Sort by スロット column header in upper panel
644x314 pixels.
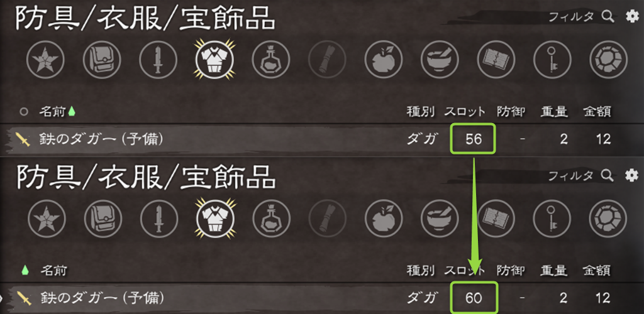(x=465, y=111)
